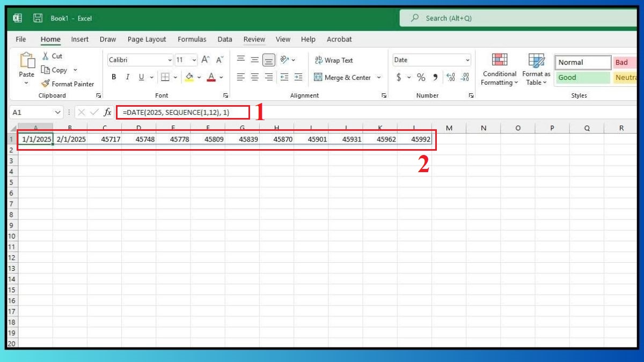The image size is (644, 362).
Task: Toggle underline formatting
Action: pos(140,77)
